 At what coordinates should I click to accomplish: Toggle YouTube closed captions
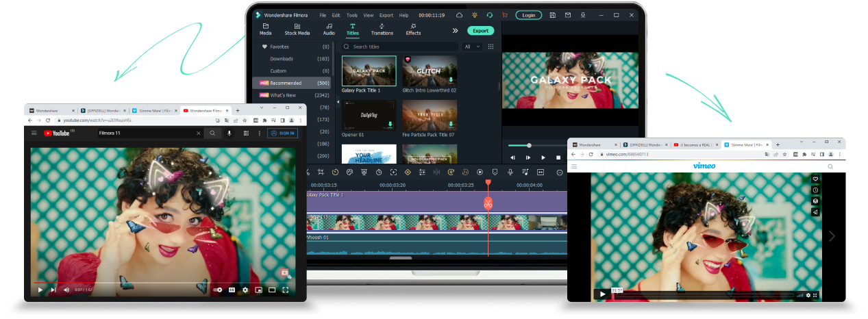(x=232, y=290)
